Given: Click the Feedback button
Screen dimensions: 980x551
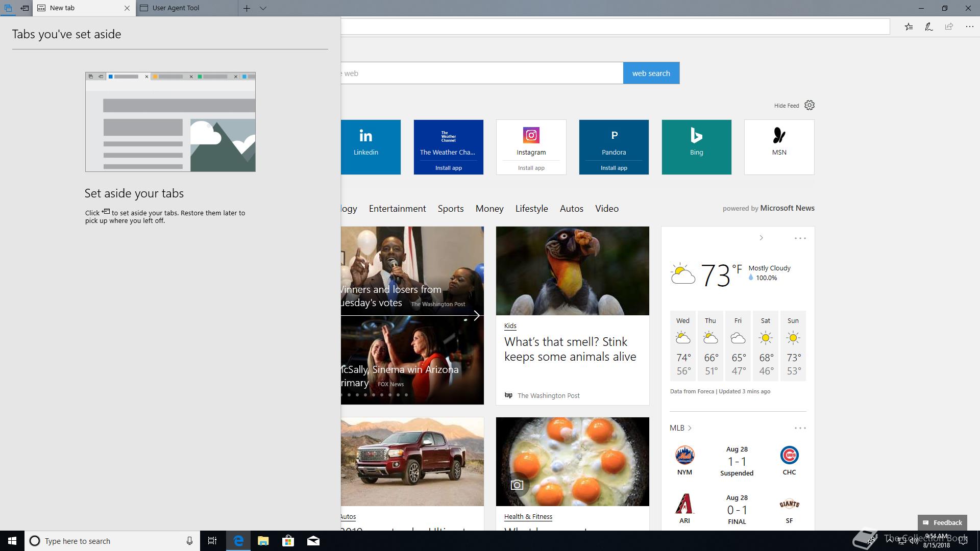Looking at the screenshot, I should [942, 522].
